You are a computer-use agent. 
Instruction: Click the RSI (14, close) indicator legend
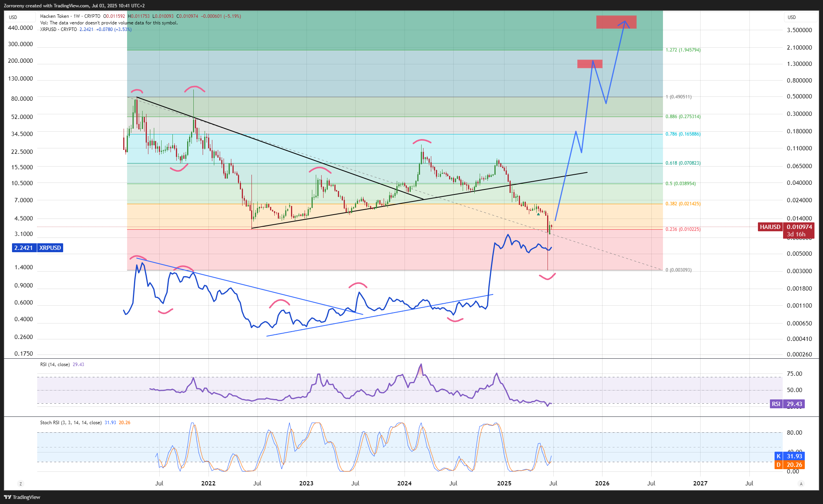click(x=55, y=365)
